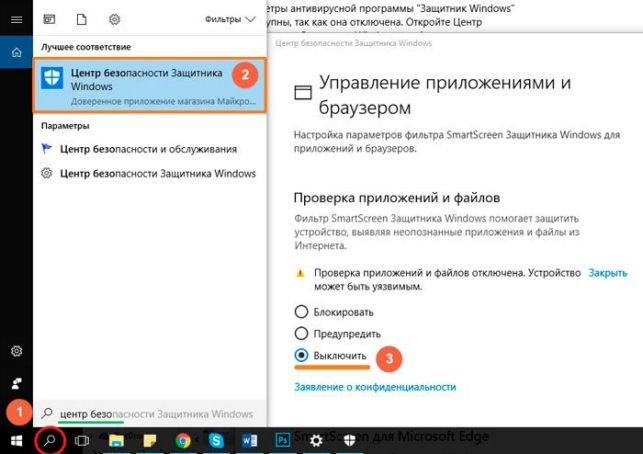
Task: Click the taskbar search magnifier icon
Action: point(50,440)
